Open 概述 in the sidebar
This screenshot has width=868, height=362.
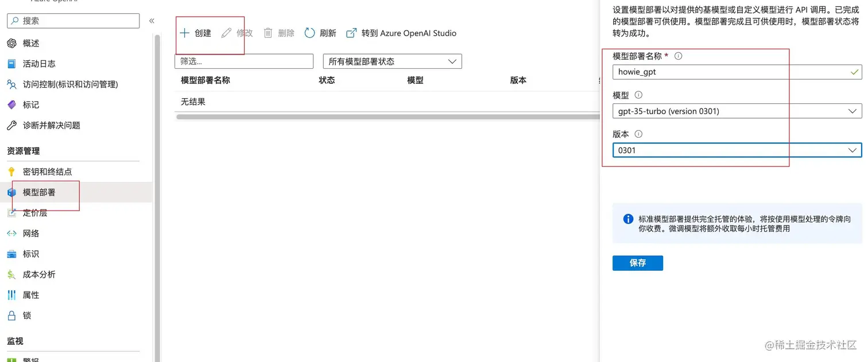pos(31,43)
